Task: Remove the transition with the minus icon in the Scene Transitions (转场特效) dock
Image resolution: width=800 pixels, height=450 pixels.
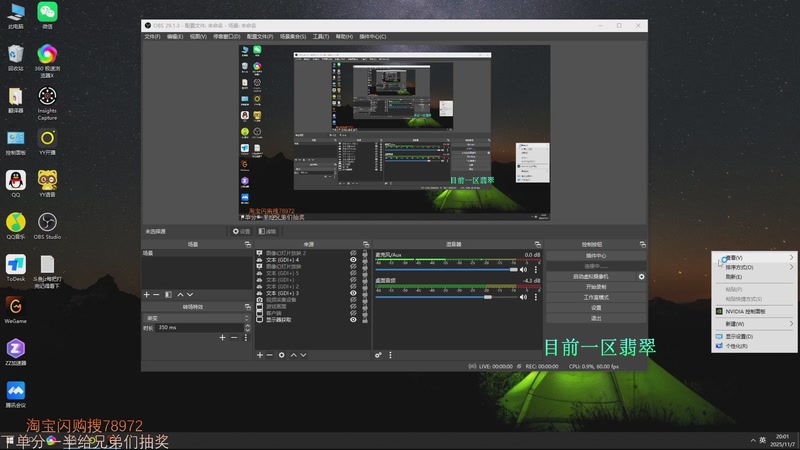Action: tap(234, 337)
